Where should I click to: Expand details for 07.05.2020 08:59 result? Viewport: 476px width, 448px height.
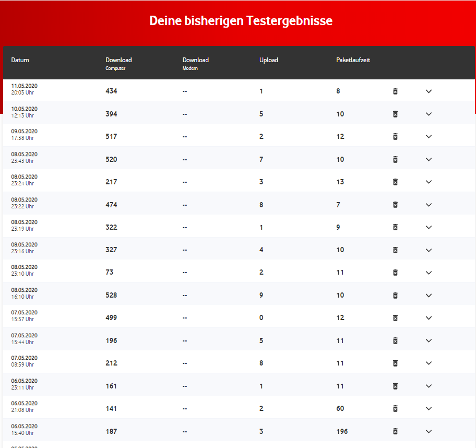pos(429,363)
